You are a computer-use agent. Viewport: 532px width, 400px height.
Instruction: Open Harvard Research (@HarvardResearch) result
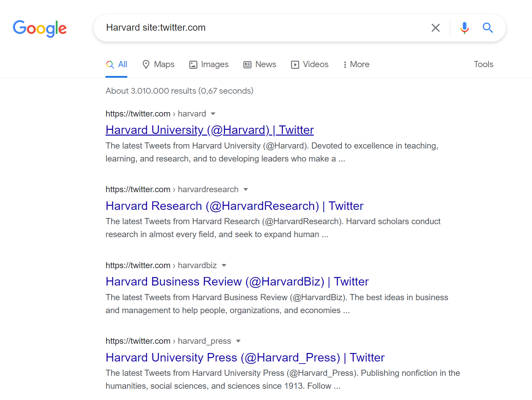point(234,206)
